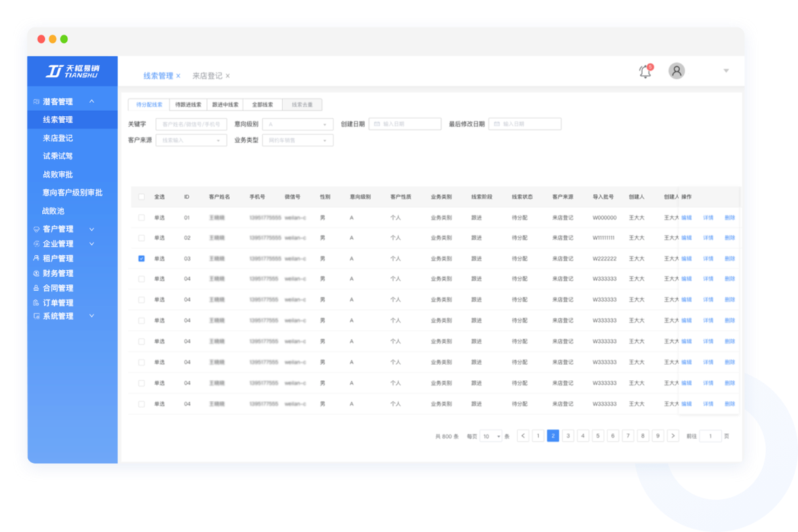Click the 租户管理 sidebar icon
Image resolution: width=798 pixels, height=532 pixels.
[x=36, y=259]
